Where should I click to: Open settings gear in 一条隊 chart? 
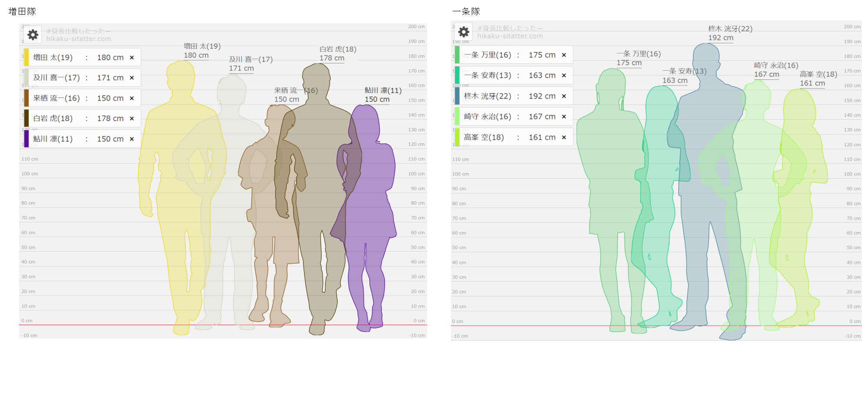click(x=464, y=32)
